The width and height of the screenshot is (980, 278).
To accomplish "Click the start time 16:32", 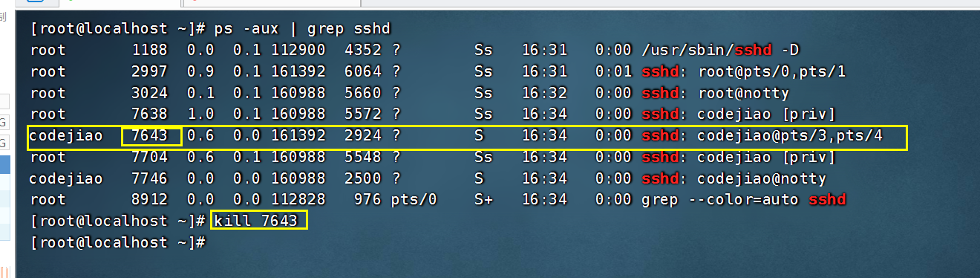I will (x=544, y=94).
